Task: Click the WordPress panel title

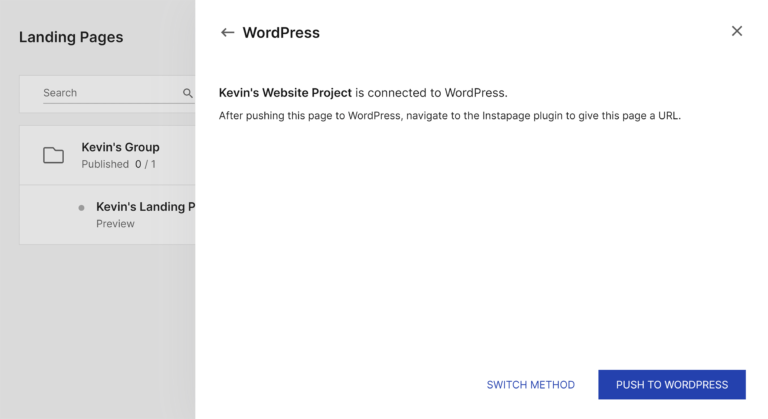Action: (x=281, y=33)
